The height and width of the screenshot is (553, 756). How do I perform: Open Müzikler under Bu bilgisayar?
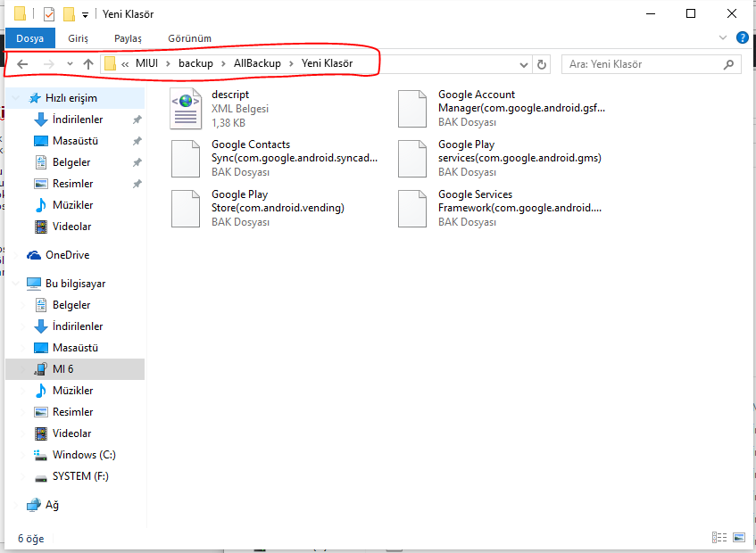[x=75, y=391]
